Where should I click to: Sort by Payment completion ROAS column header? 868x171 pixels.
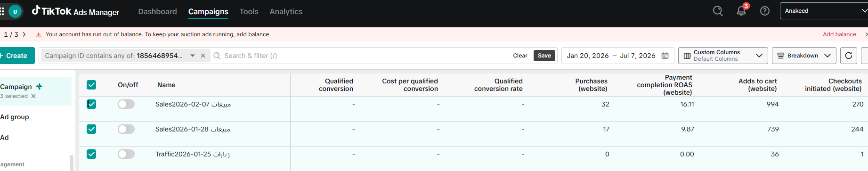coord(665,85)
